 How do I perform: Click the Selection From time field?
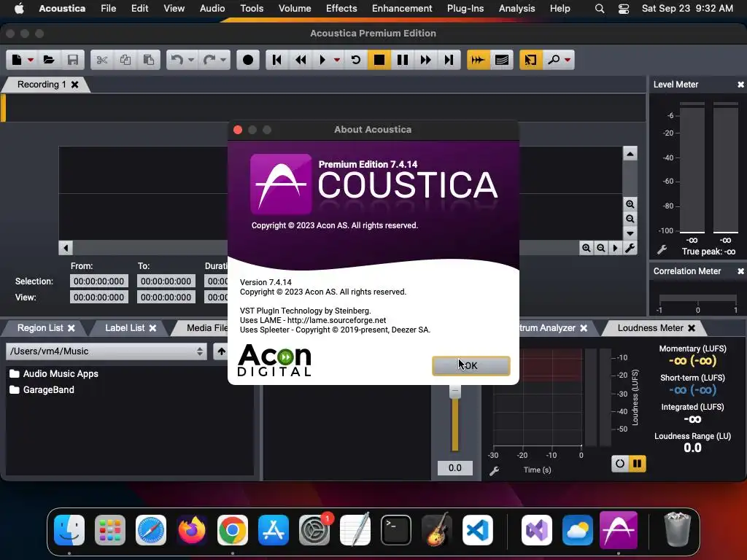coord(98,281)
